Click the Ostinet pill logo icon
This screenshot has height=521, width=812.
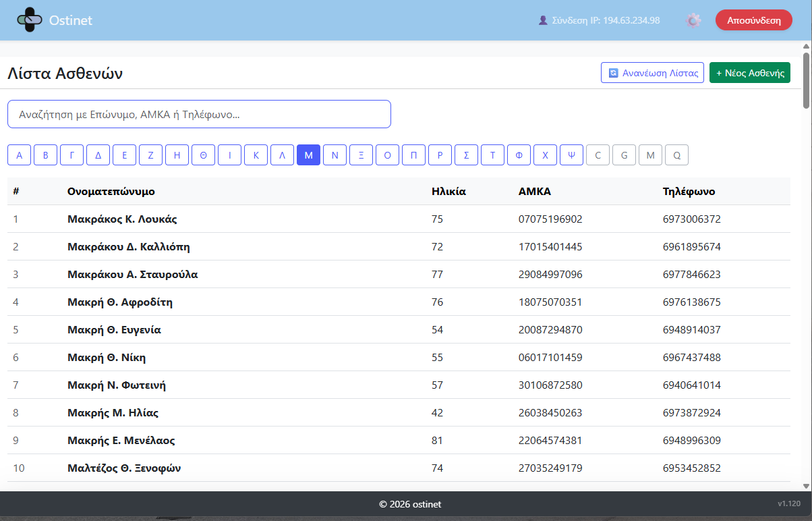click(29, 20)
